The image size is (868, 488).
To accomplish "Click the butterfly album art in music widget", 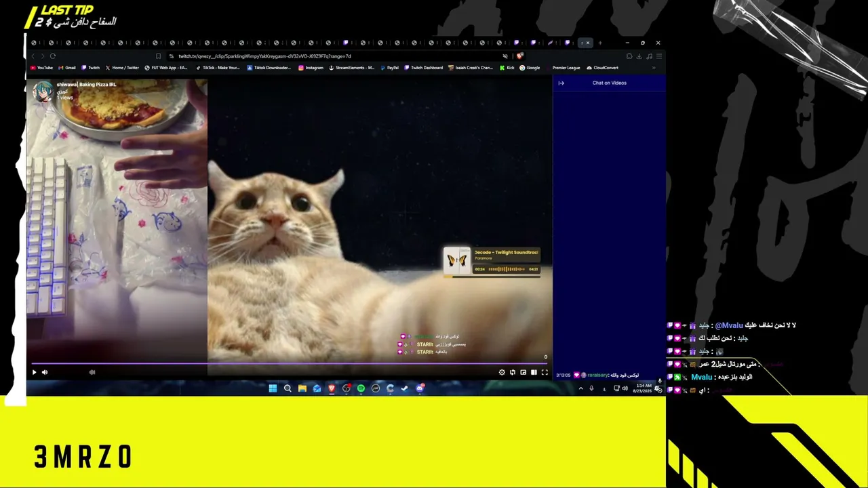I will 456,261.
